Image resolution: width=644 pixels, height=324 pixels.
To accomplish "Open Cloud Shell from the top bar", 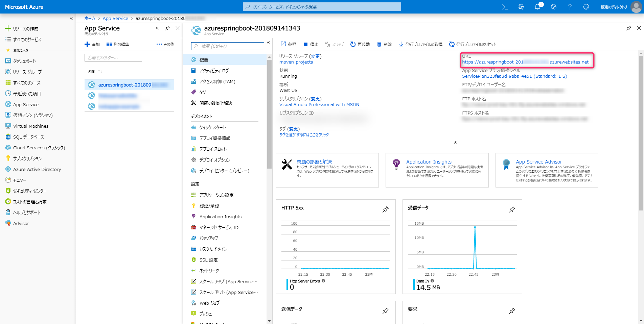I will click(505, 7).
